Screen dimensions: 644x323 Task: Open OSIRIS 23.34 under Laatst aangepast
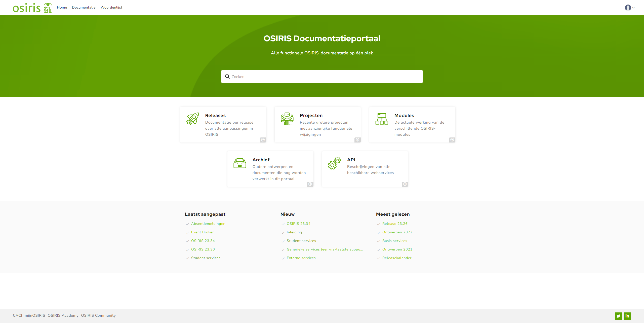pyautogui.click(x=203, y=241)
